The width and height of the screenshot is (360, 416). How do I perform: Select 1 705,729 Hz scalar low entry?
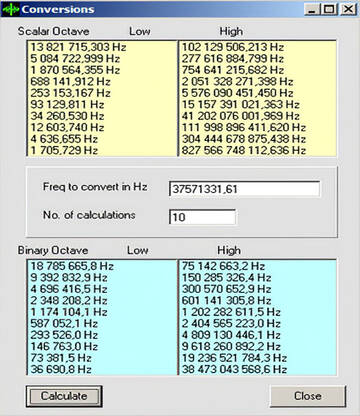pos(64,150)
